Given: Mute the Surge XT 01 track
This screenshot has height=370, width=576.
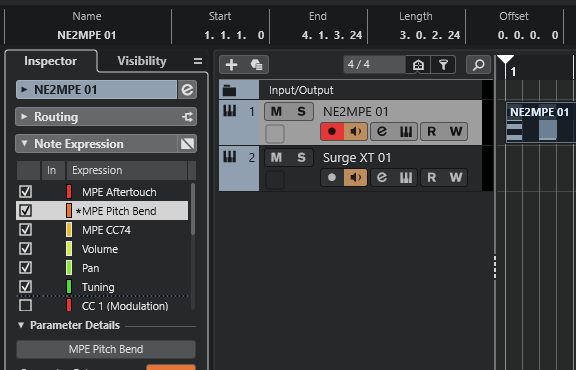Looking at the screenshot, I should click(x=276, y=157).
